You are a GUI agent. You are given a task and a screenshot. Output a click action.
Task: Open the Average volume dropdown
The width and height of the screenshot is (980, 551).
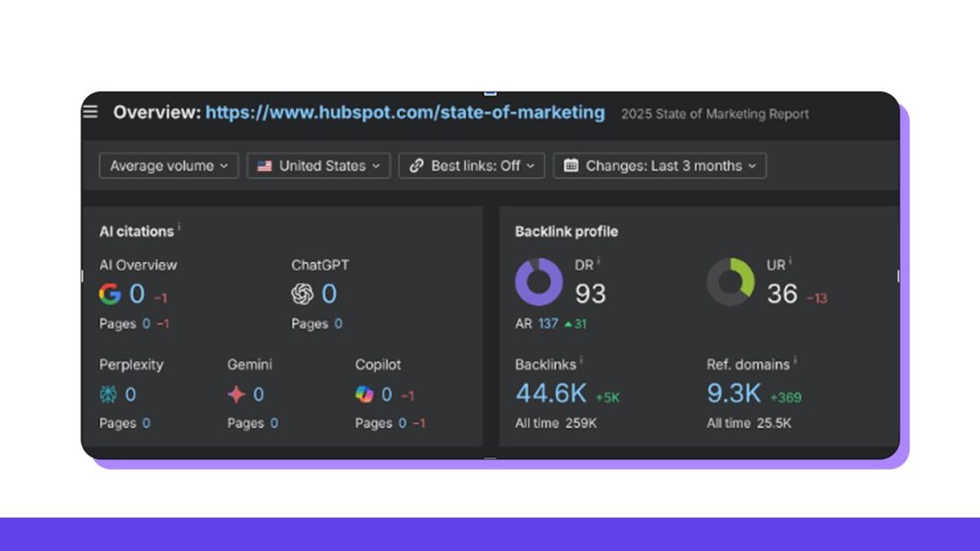(x=167, y=165)
